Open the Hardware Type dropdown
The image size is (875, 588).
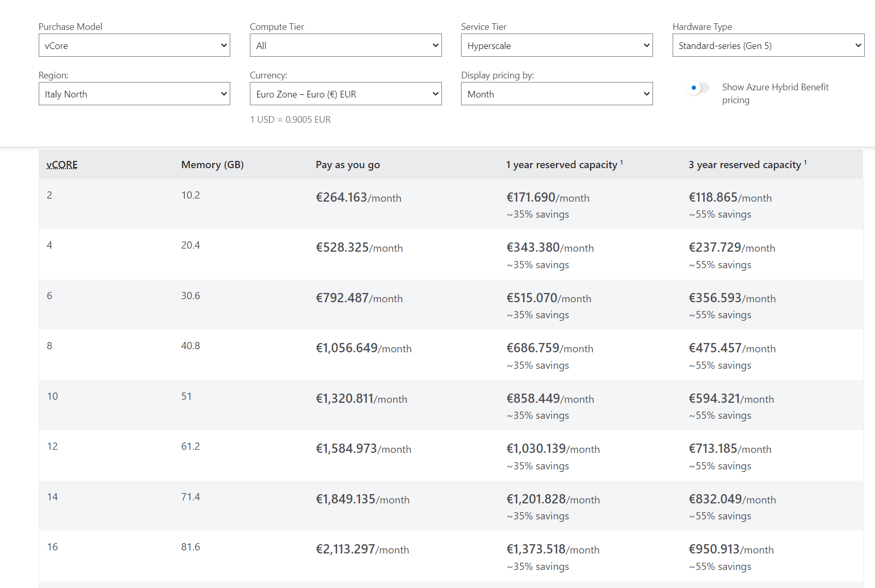click(768, 45)
